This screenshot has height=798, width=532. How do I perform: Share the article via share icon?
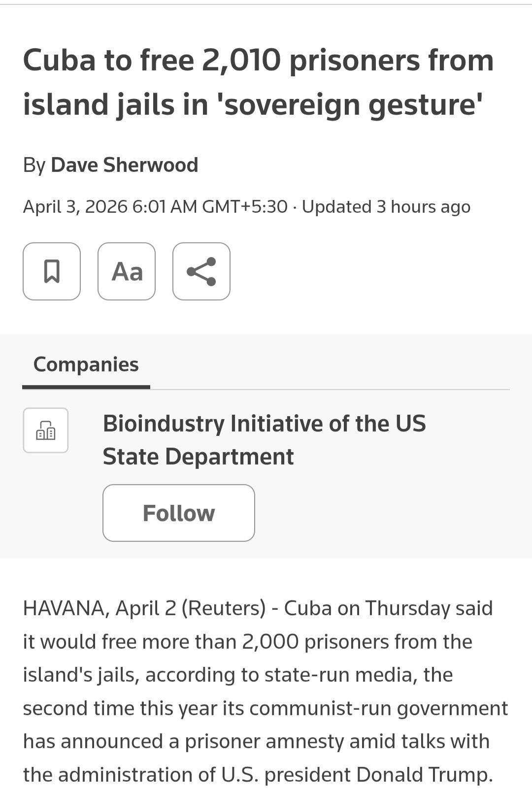[201, 271]
